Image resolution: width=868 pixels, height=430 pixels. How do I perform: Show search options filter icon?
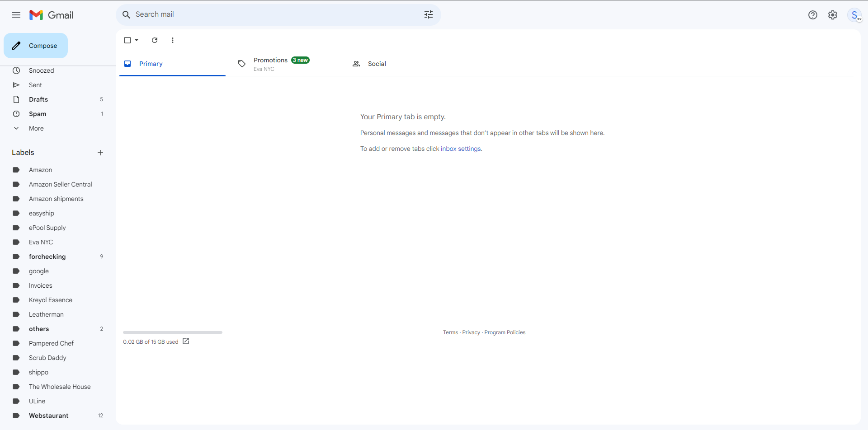click(429, 14)
